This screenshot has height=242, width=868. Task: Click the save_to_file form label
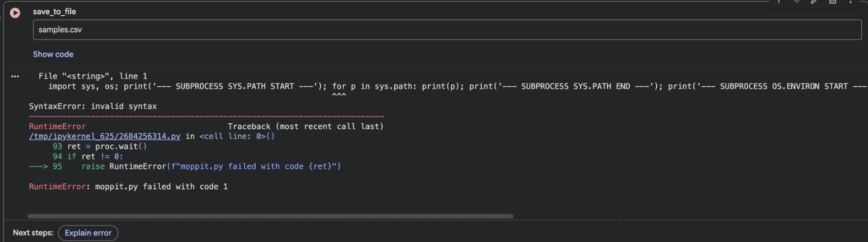(x=54, y=12)
